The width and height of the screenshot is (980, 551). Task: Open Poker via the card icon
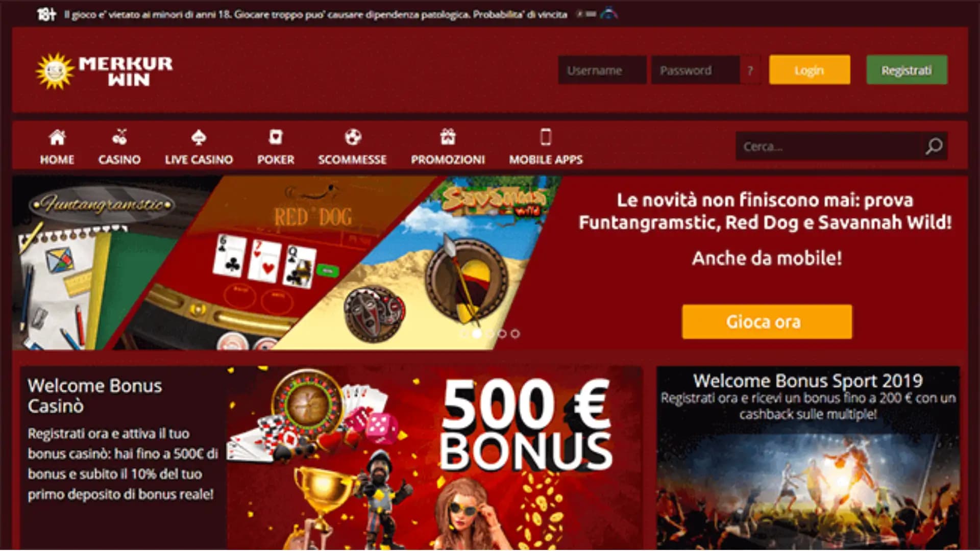click(x=276, y=137)
